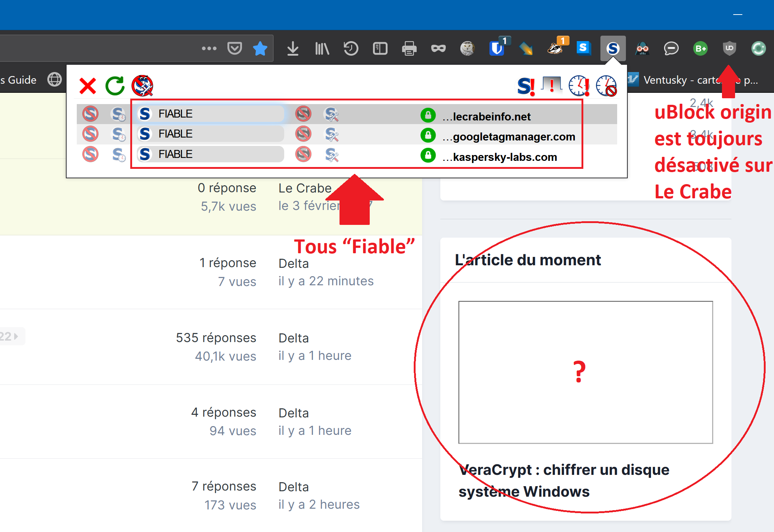Click the clock with exclamation mark icon
Image resolution: width=774 pixels, height=532 pixels.
[x=579, y=86]
